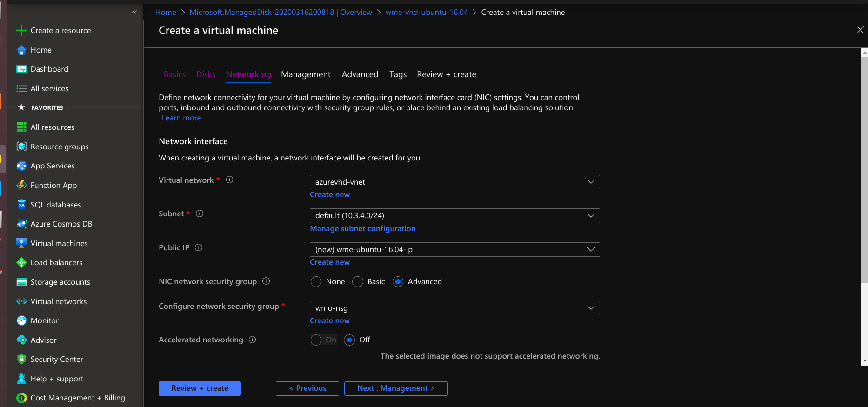Image resolution: width=868 pixels, height=407 pixels.
Task: Switch to the Management tab
Action: tap(306, 74)
